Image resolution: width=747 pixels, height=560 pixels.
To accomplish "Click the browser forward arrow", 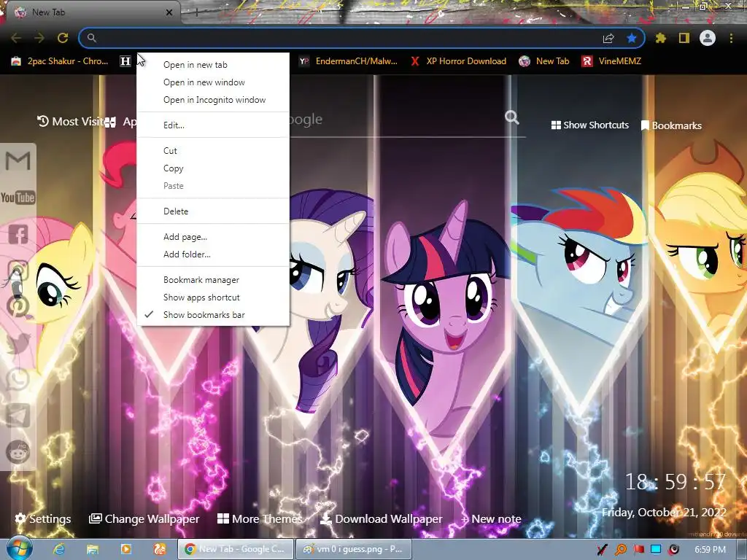I will tap(39, 38).
